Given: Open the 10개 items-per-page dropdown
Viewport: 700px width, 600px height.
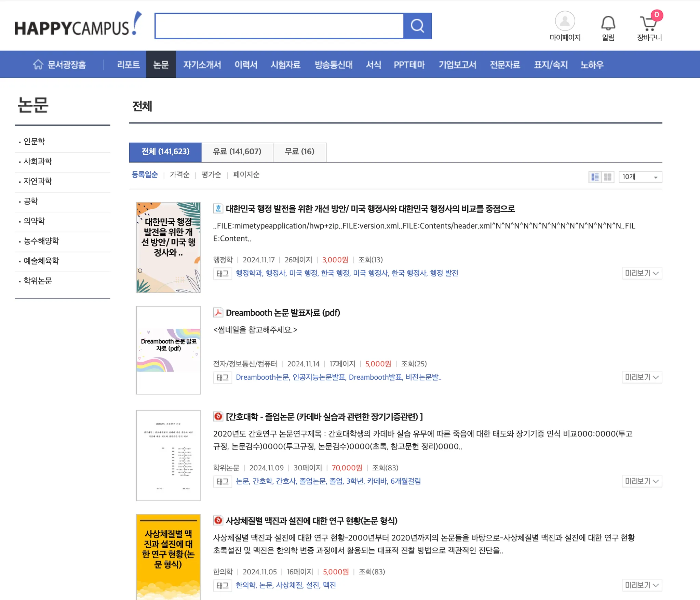Looking at the screenshot, I should (640, 177).
